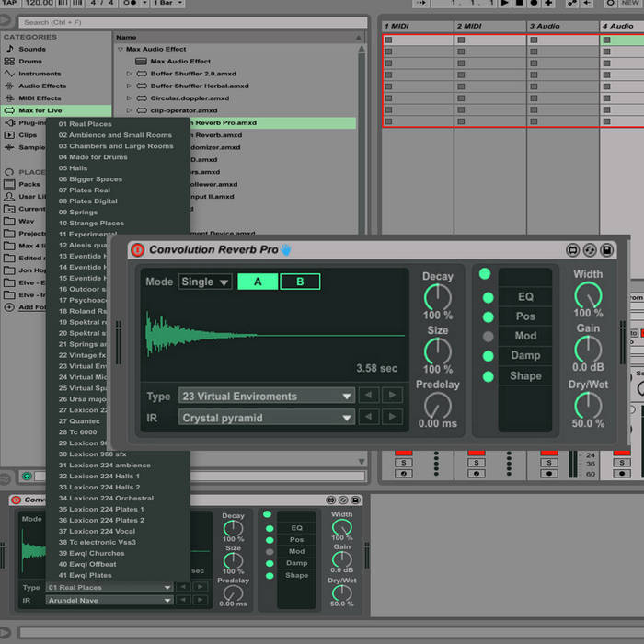Image resolution: width=644 pixels, height=644 pixels.
Task: Open the Mode dropdown set to Single
Action: pos(205,282)
